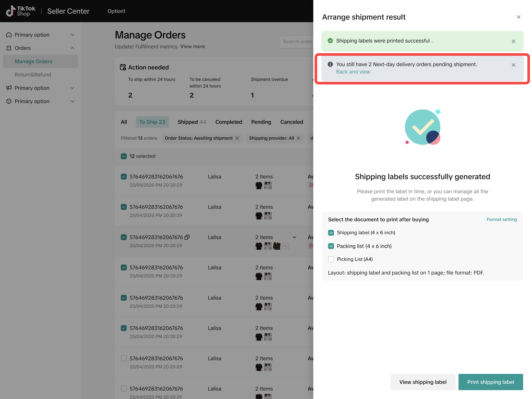
Task: Click the Print shipping label button
Action: tap(490, 382)
